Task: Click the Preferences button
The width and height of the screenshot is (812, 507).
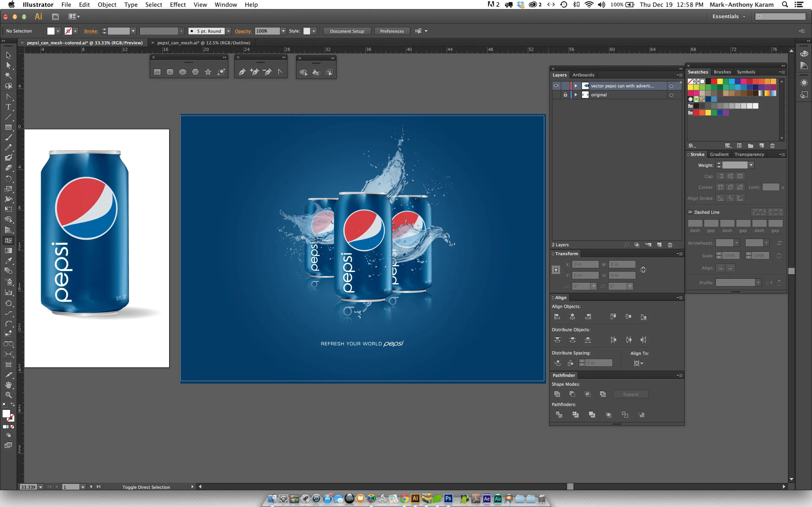Action: [392, 31]
